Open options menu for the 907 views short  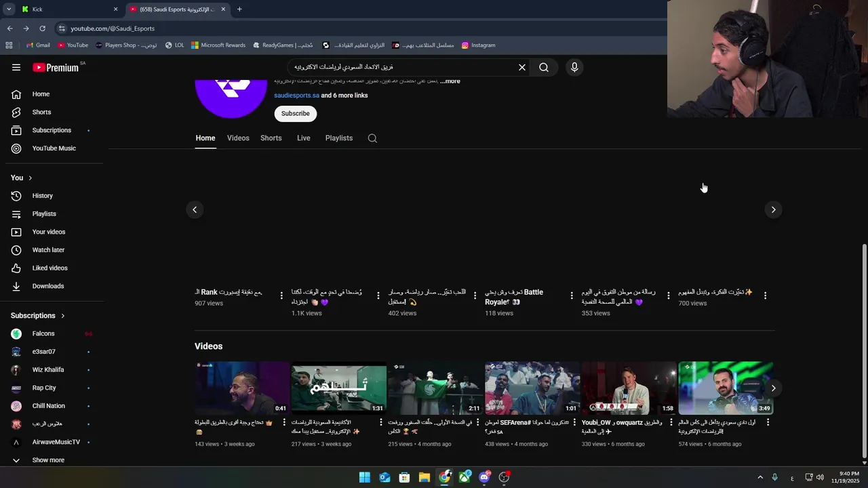[281, 296]
